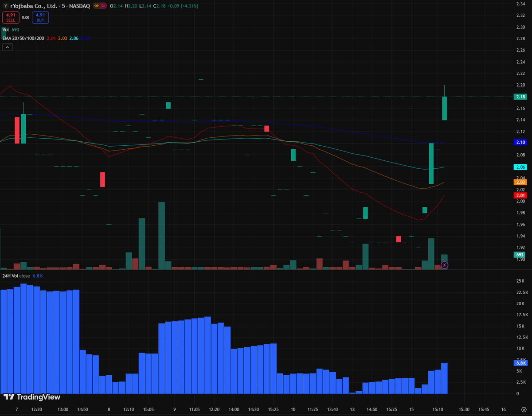Click the 4.91 BUY button
This screenshot has height=416, width=532.
[x=40, y=18]
